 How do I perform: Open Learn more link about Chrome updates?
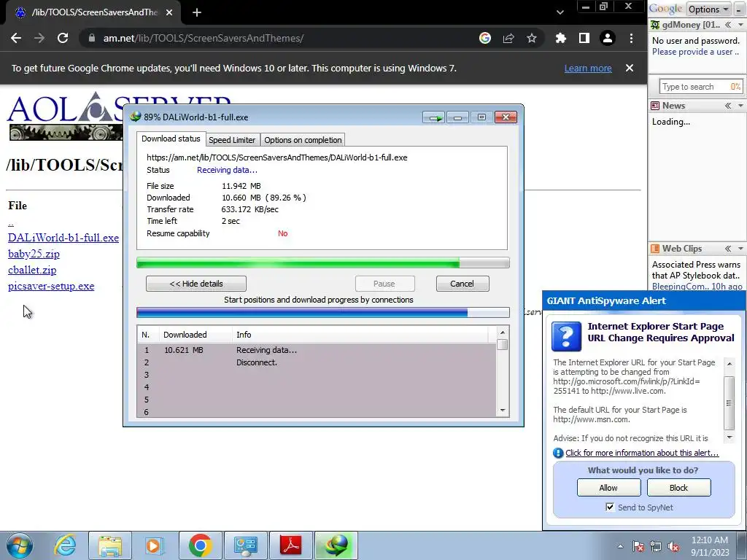tap(588, 68)
